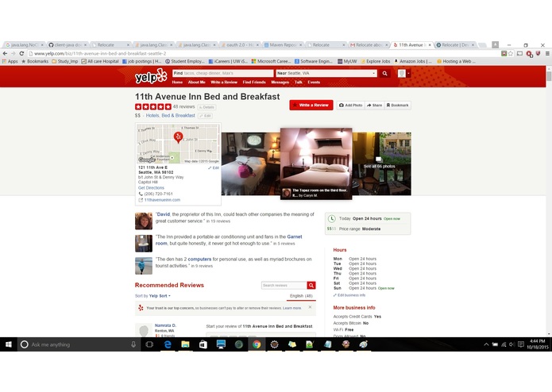This screenshot has height=392, width=552.
Task: Close the 11th Avenue tab
Action: (430, 45)
